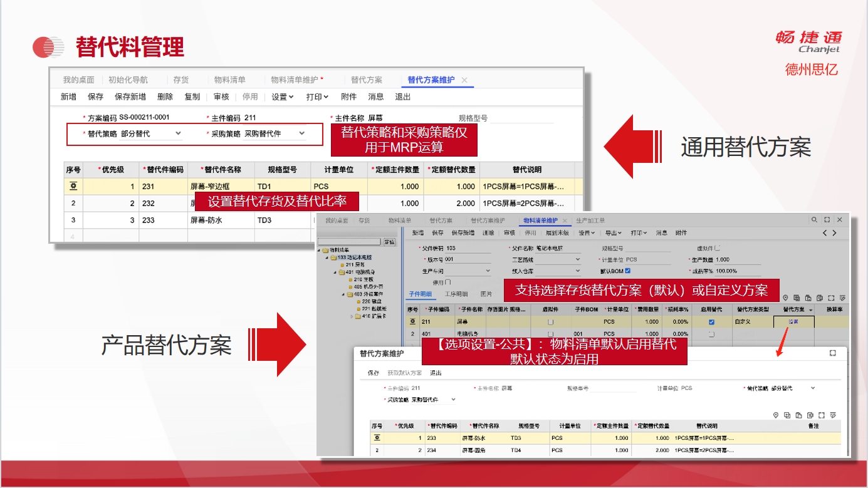Open the 设置 dropdown in the upper toolbar
Screen dimensions: 868x488
[x=283, y=96]
